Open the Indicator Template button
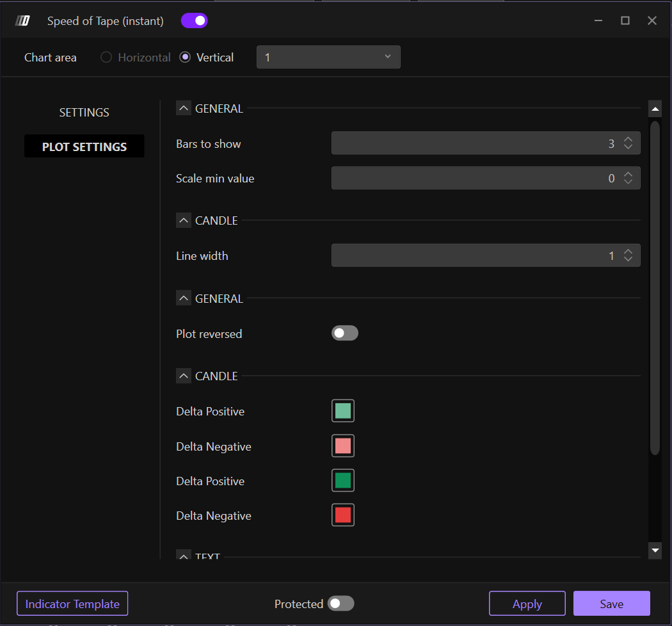Image resolution: width=672 pixels, height=626 pixels. pos(72,604)
